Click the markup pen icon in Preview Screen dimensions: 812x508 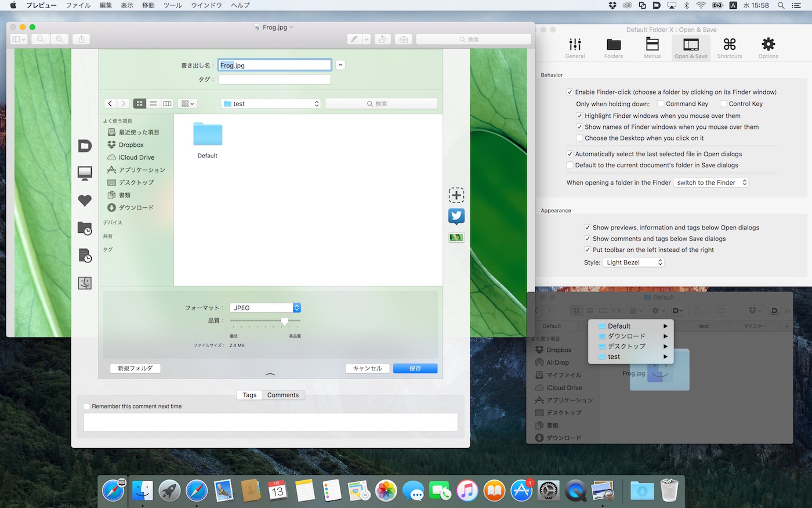[x=354, y=39]
